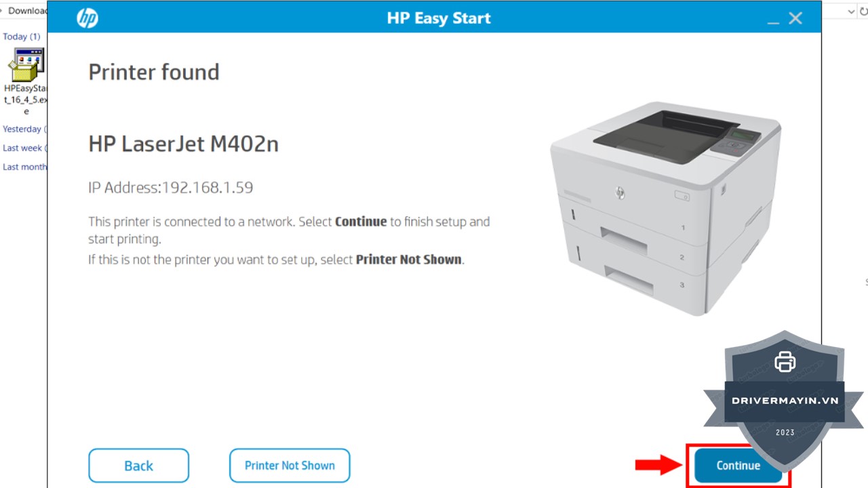Refresh the Explorer address bar
This screenshot has height=488, width=868.
(x=863, y=11)
